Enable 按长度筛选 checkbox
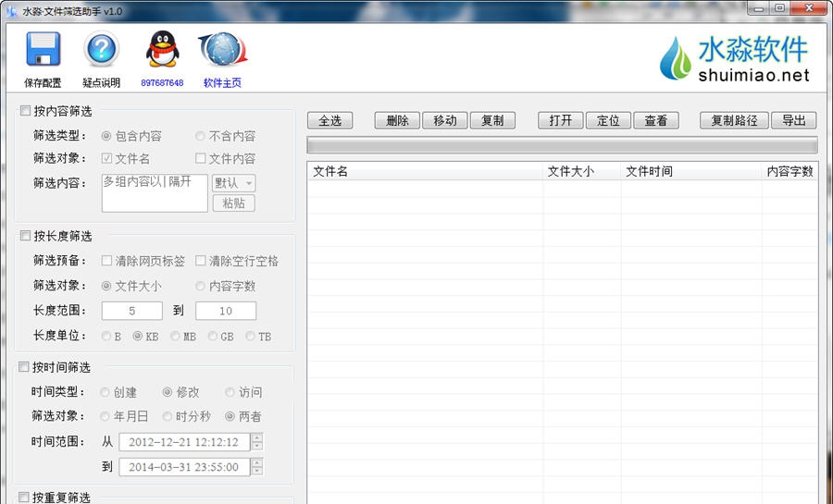 click(25, 236)
